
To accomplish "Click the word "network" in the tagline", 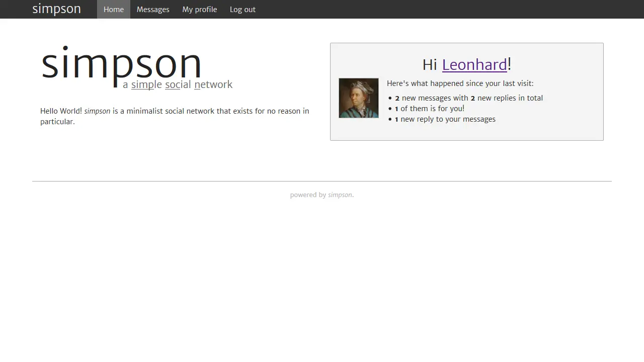I will click(x=213, y=84).
